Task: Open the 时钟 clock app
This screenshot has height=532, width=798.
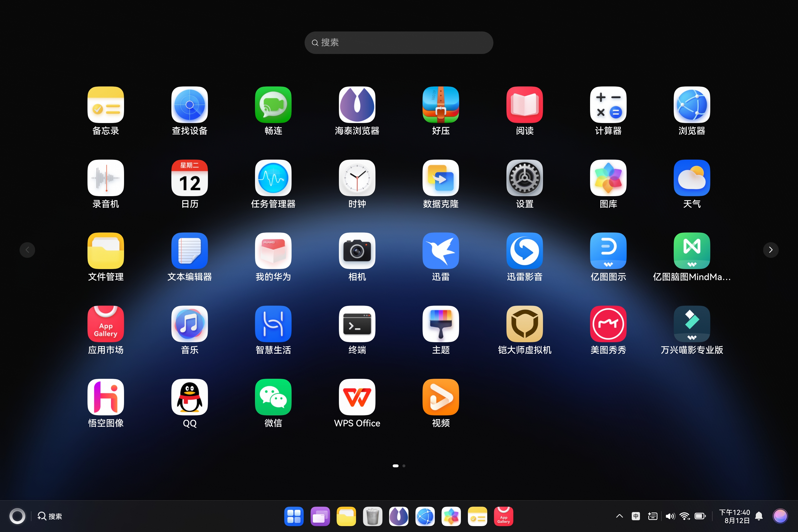Action: point(357,178)
